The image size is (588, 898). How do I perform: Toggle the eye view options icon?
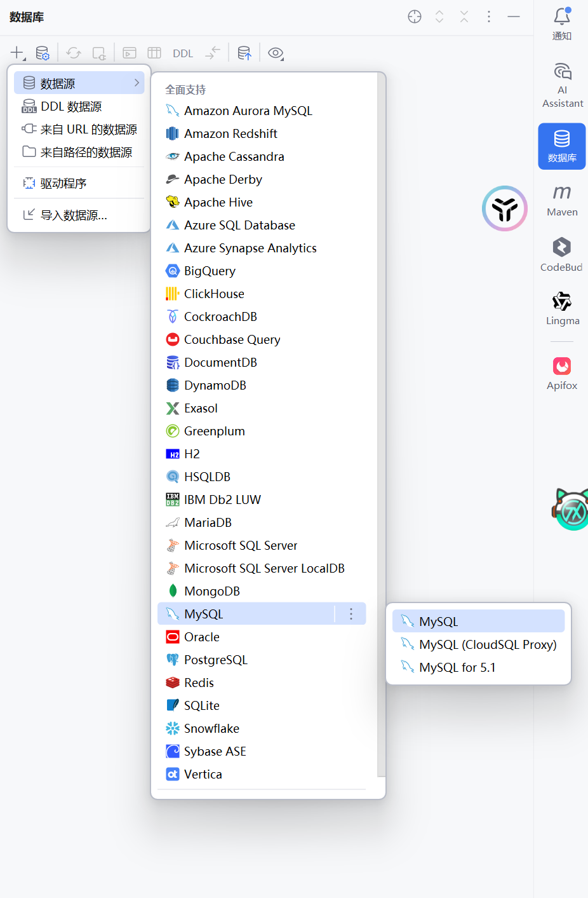click(x=276, y=53)
